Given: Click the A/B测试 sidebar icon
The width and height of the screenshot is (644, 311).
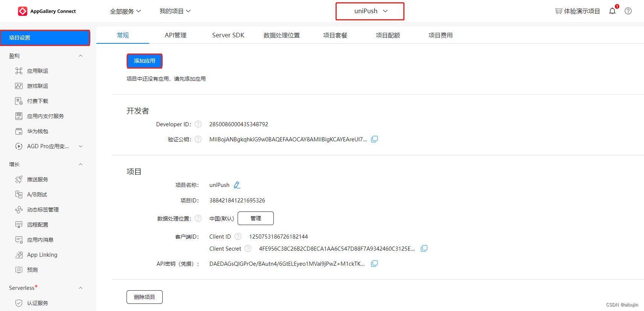Looking at the screenshot, I should click(19, 195).
